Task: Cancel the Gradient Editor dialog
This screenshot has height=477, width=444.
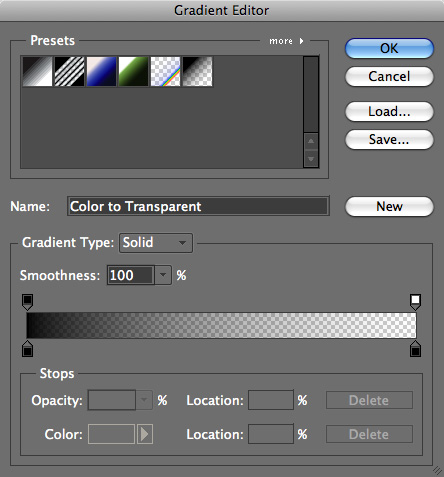Action: click(x=389, y=76)
